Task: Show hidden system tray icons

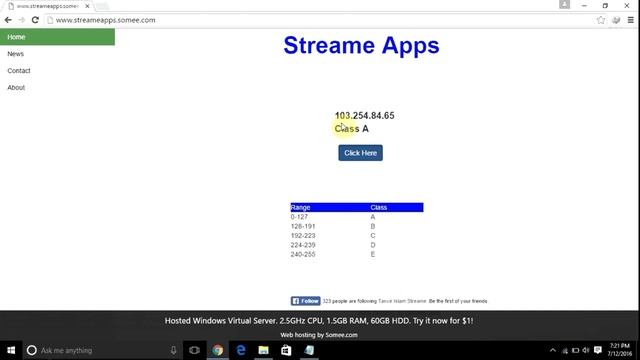Action: coord(553,350)
